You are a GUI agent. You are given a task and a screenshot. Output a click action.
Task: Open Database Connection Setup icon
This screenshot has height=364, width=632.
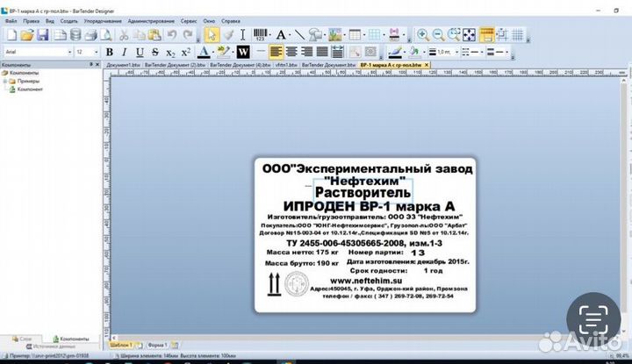(x=75, y=35)
